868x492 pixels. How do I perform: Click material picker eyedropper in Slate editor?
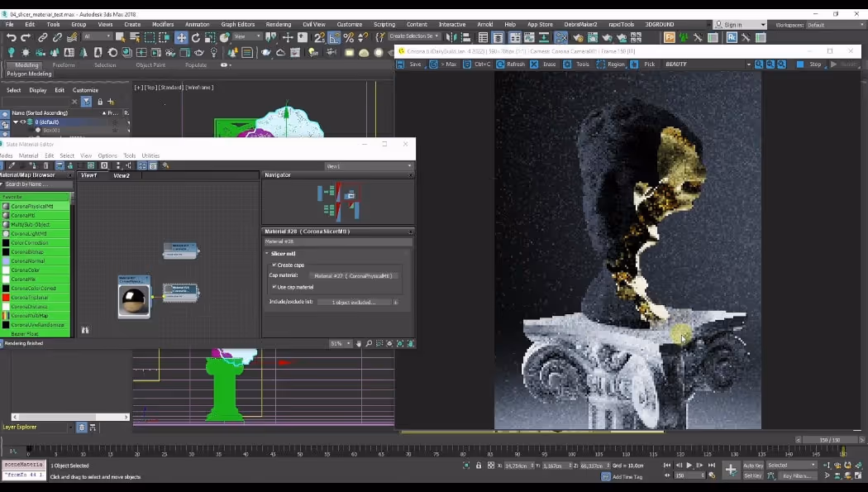[x=12, y=165]
